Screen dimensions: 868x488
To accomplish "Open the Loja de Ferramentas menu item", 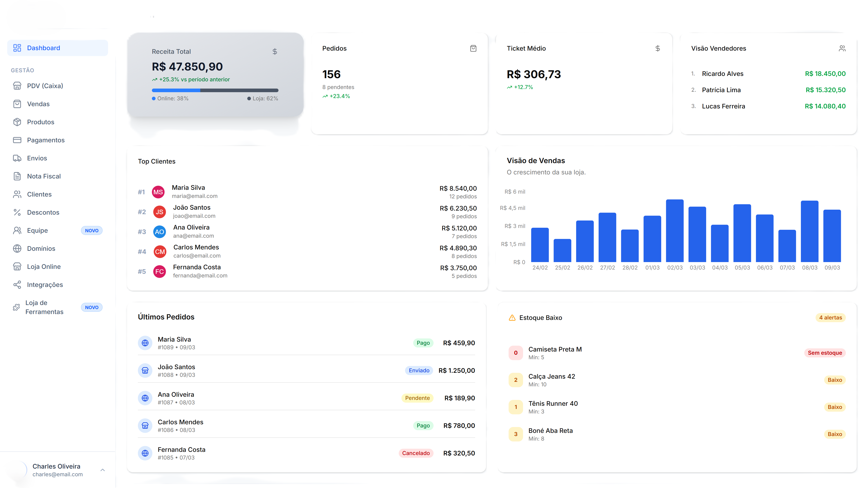I will click(44, 307).
